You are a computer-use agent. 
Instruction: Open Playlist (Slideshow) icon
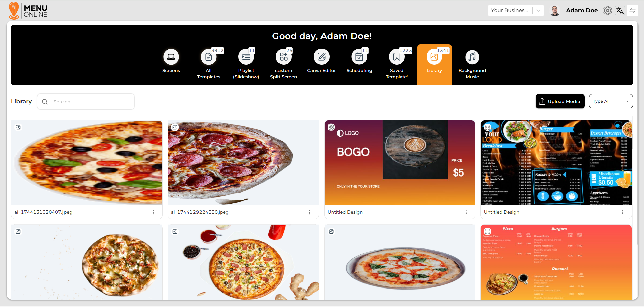pyautogui.click(x=246, y=57)
